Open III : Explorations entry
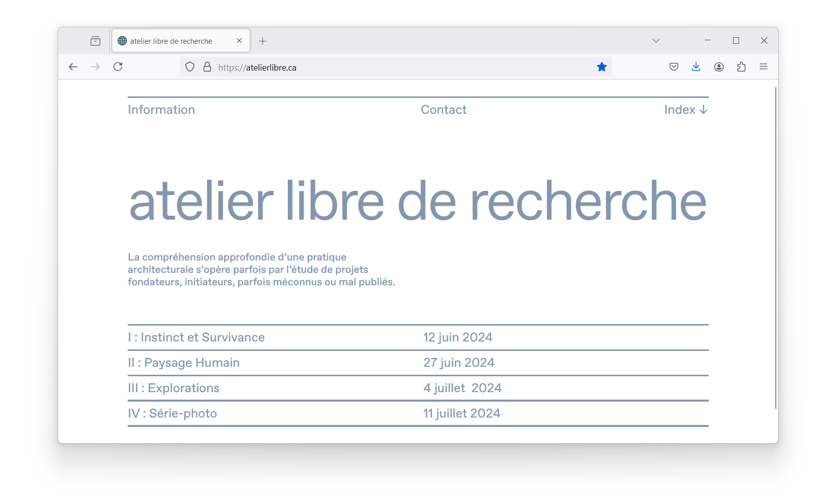This screenshot has width=830, height=504. [173, 388]
